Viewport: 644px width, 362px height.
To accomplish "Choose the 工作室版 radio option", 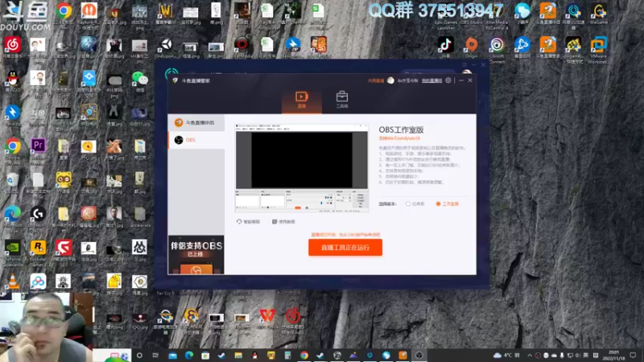I will 448,204.
